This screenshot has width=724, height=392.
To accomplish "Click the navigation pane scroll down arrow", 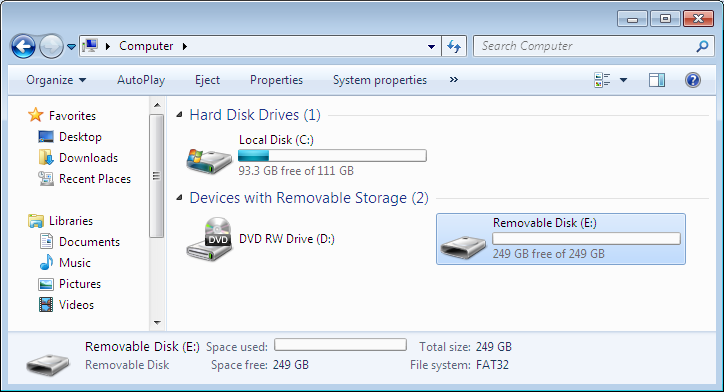I will 157,322.
